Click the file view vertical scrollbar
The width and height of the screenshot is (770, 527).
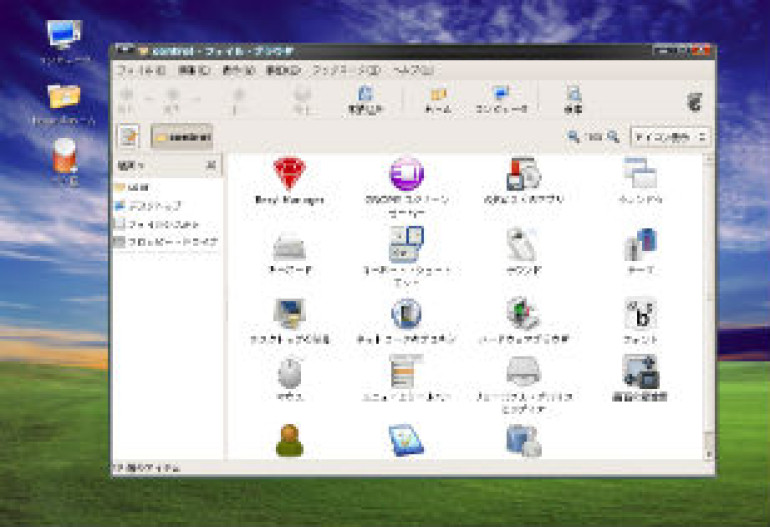[708, 307]
